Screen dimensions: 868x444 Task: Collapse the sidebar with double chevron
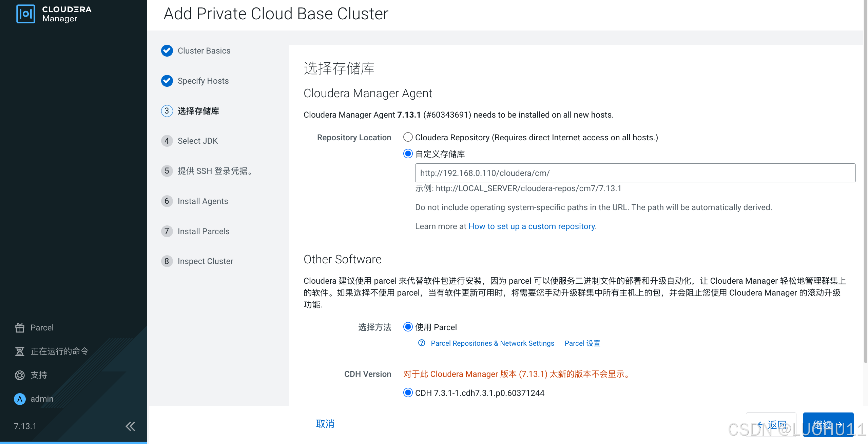click(x=130, y=426)
